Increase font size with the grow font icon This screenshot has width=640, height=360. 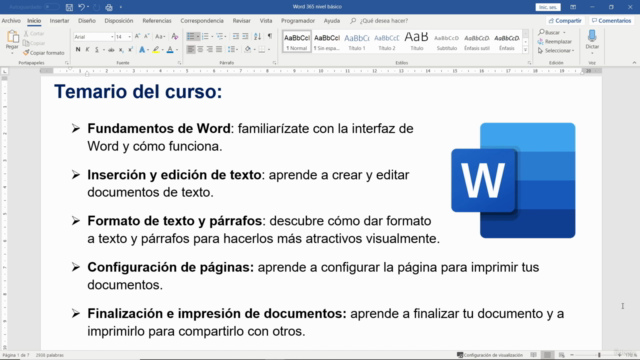138,36
